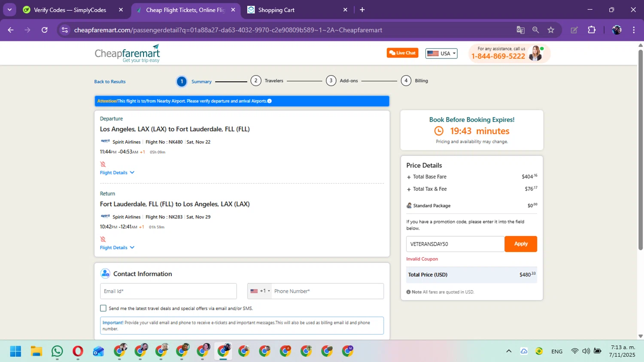Click the Spirit Airlines logo for NK480
The height and width of the screenshot is (362, 644).
[x=105, y=141]
